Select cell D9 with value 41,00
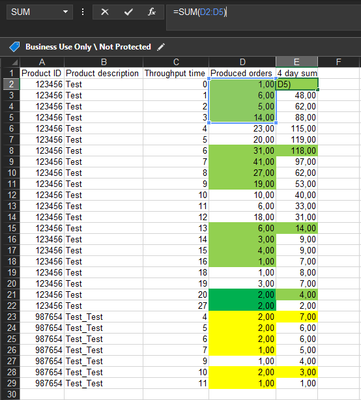The height and width of the screenshot is (400, 361). [242, 162]
